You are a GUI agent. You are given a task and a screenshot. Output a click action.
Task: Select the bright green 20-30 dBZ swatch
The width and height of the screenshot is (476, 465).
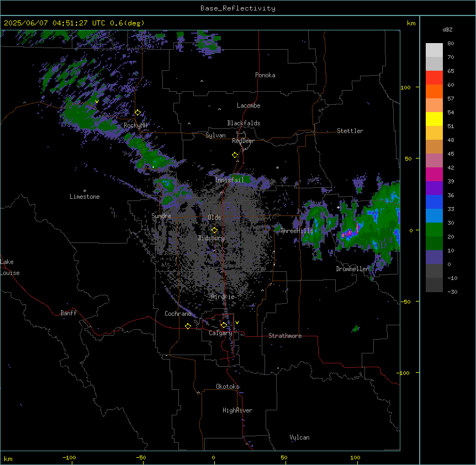pos(434,230)
